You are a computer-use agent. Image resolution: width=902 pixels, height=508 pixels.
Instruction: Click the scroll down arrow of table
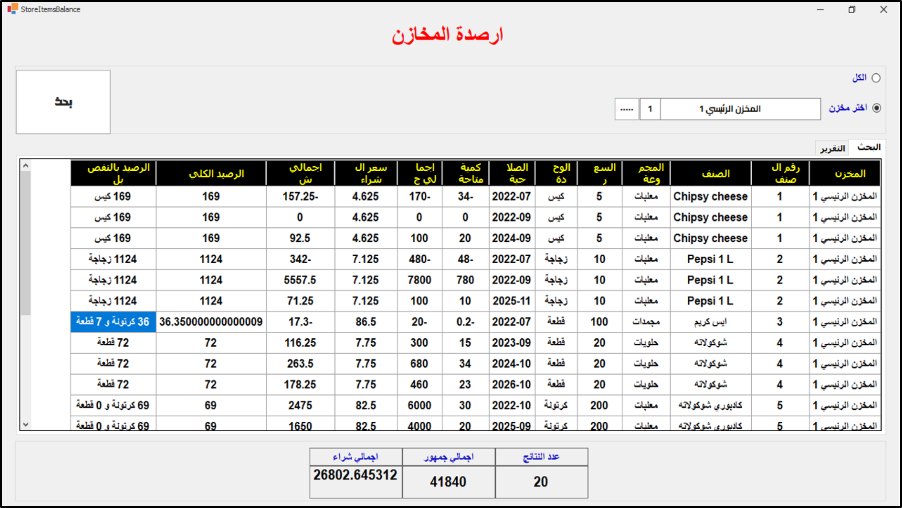[x=26, y=425]
